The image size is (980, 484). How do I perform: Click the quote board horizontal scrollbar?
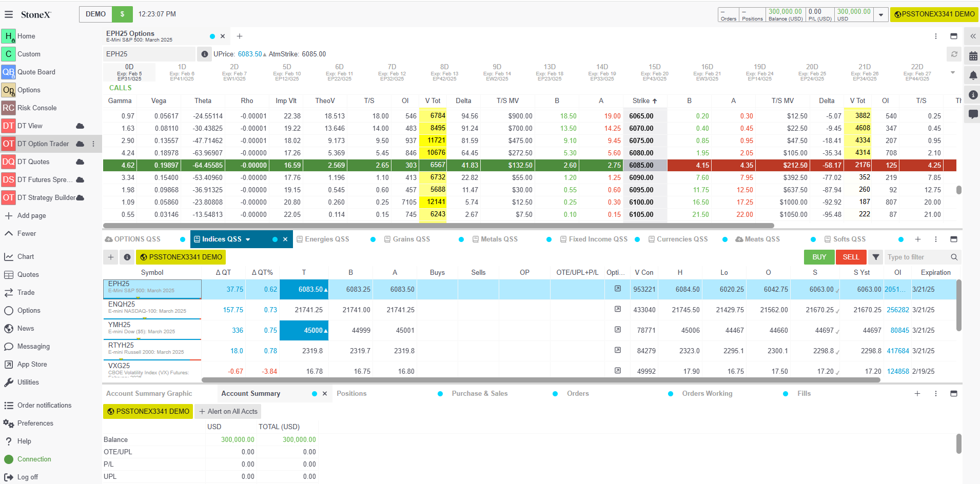pyautogui.click(x=541, y=380)
